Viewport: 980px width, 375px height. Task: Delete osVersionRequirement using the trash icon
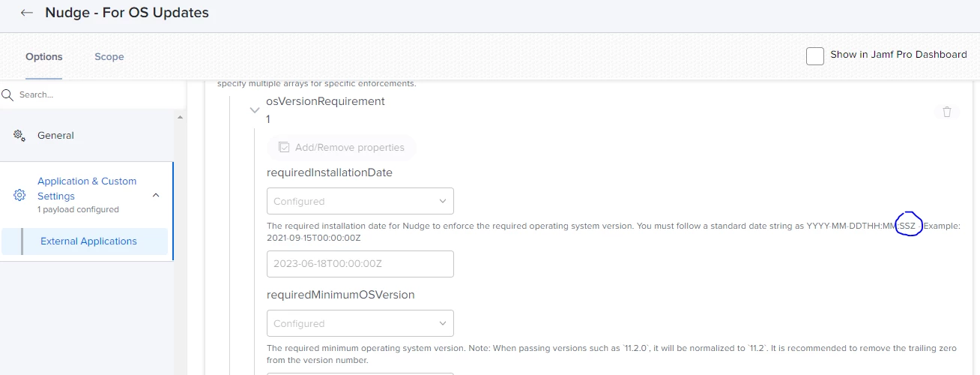pyautogui.click(x=947, y=111)
